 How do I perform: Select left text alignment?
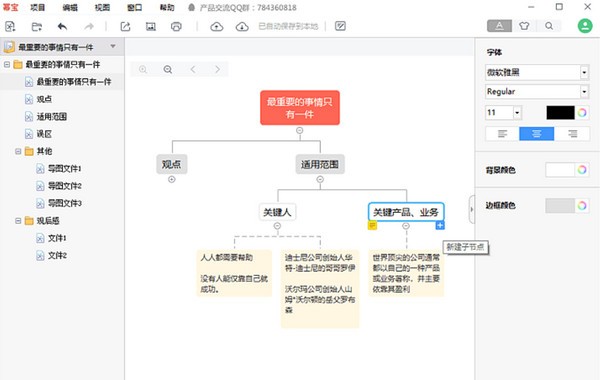click(502, 134)
